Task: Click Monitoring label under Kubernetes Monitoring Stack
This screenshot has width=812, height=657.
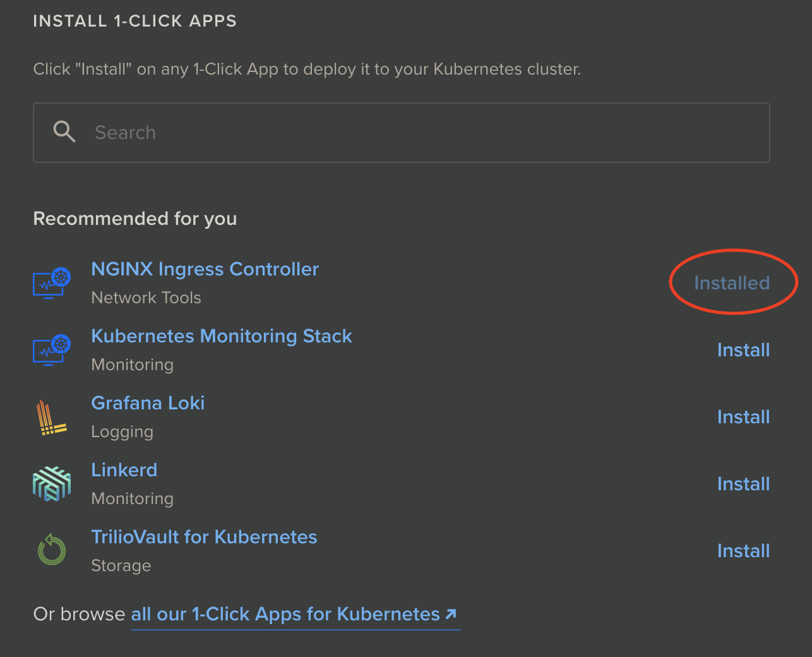Action: pyautogui.click(x=133, y=365)
